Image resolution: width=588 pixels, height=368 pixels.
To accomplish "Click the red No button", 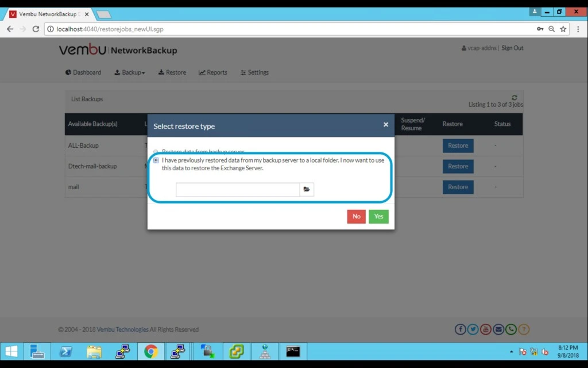I will click(x=356, y=216).
